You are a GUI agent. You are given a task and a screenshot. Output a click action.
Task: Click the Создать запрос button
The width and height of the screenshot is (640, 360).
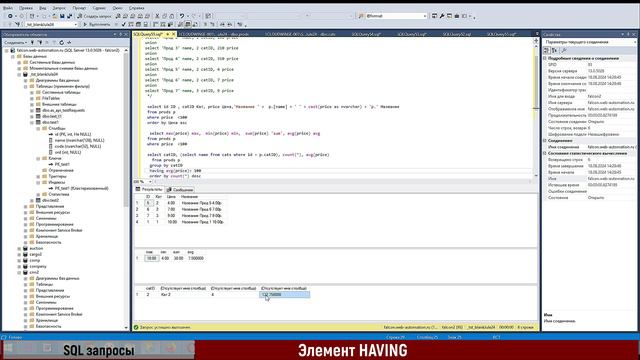pyautogui.click(x=94, y=16)
